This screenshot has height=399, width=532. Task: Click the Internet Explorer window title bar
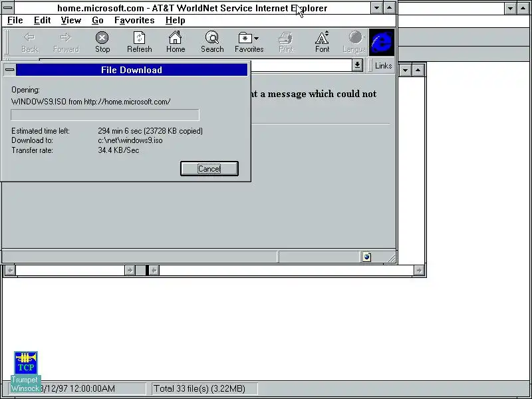pos(192,8)
